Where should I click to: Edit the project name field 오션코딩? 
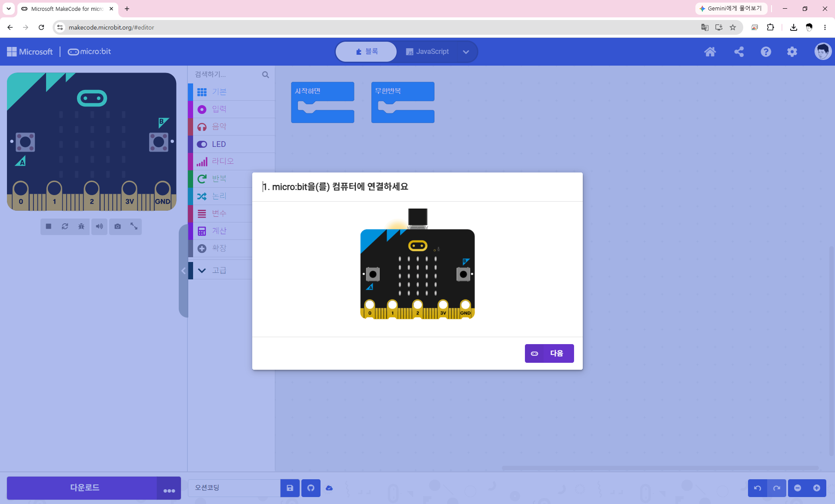pos(234,488)
